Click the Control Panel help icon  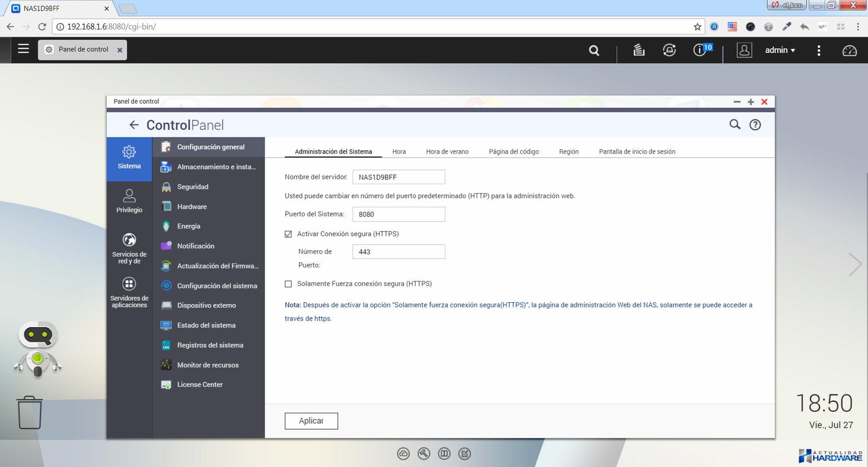(x=755, y=125)
